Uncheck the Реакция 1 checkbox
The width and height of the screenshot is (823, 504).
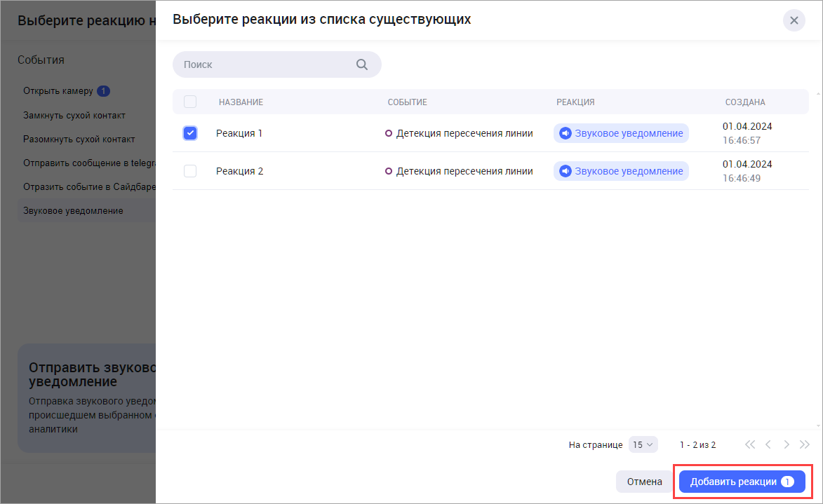point(190,133)
